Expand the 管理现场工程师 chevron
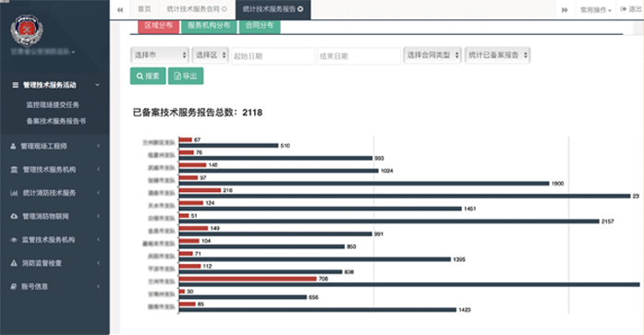This screenshot has width=644, height=335. [x=98, y=146]
